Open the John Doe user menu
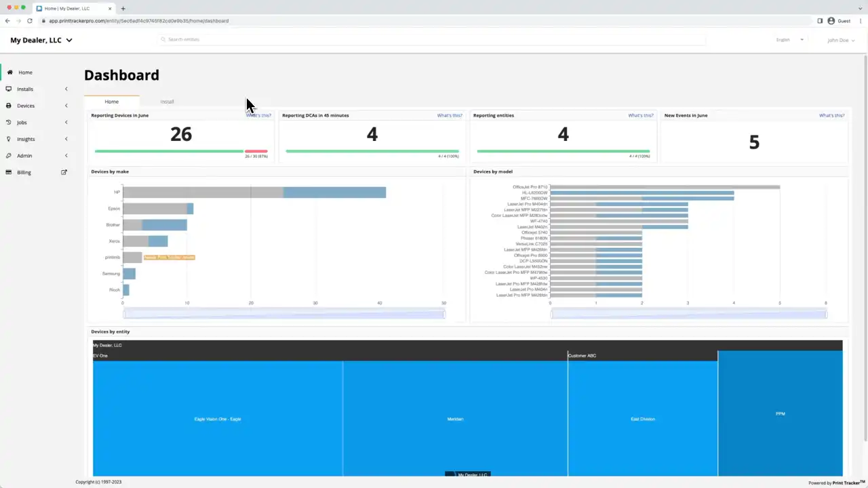 (x=841, y=40)
